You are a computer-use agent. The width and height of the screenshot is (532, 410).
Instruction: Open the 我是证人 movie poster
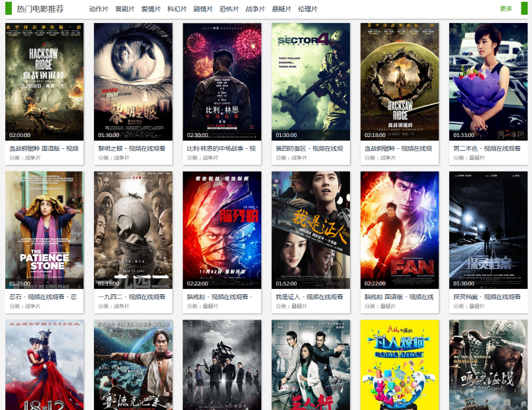click(311, 230)
